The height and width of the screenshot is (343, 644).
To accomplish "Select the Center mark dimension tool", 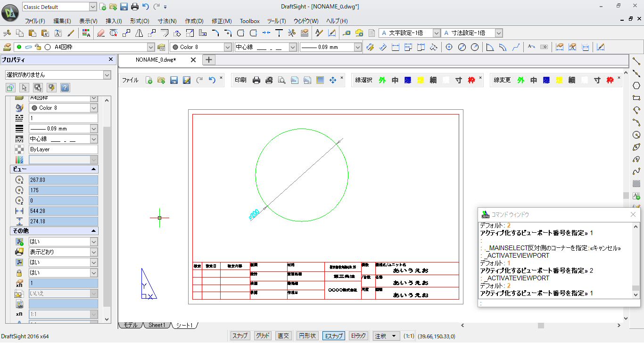I will tap(449, 47).
